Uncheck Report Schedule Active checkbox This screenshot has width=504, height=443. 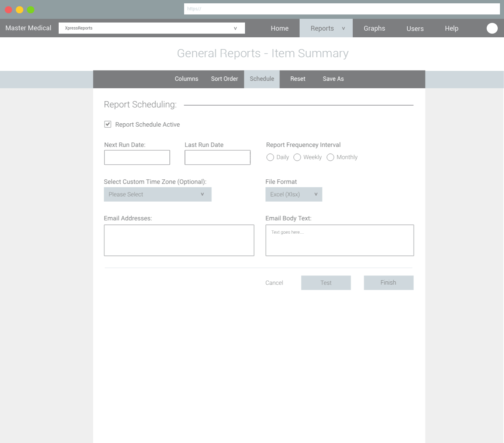click(x=108, y=124)
